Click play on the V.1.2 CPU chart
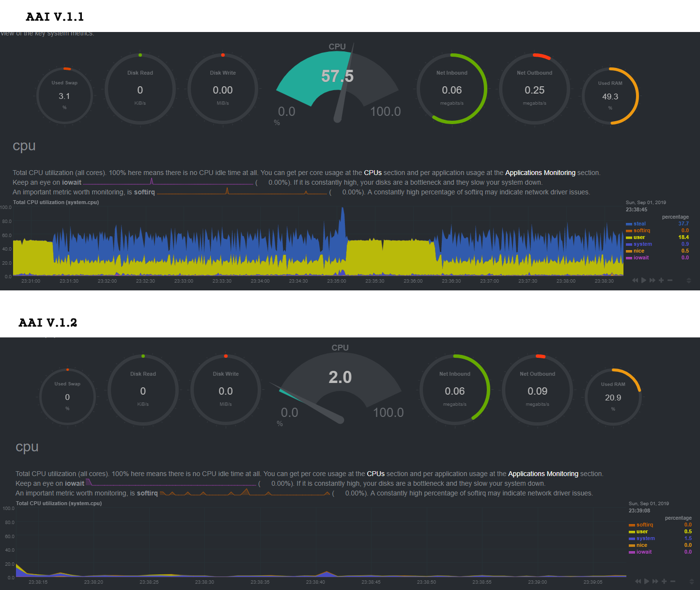700x590 pixels. [647, 581]
